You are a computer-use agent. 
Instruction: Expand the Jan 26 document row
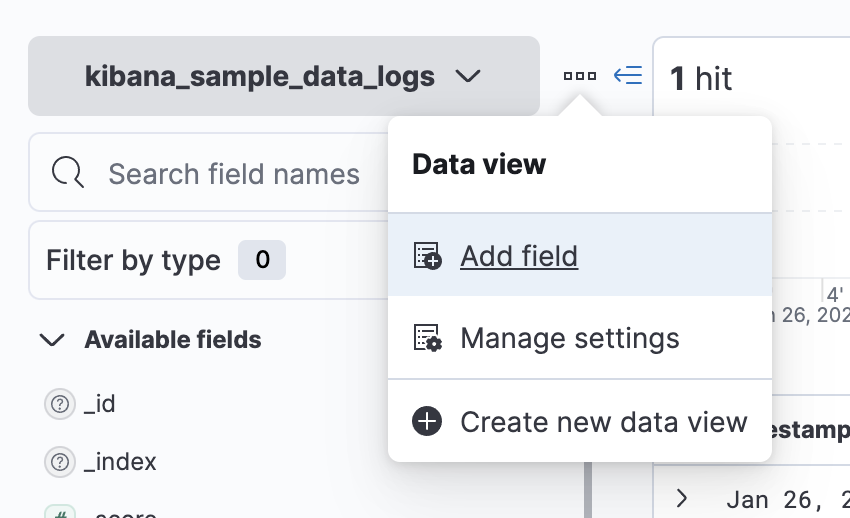click(x=682, y=497)
